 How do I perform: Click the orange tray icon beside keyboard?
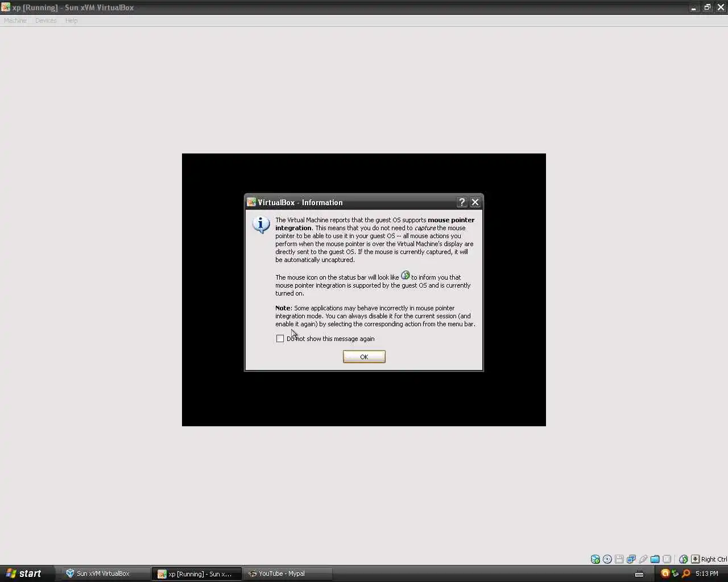[665, 573]
